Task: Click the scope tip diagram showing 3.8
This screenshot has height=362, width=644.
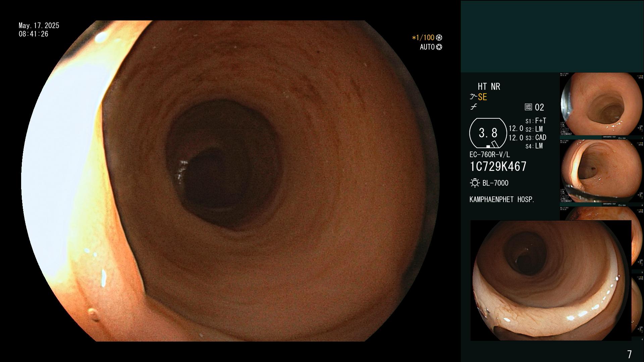Action: (488, 133)
